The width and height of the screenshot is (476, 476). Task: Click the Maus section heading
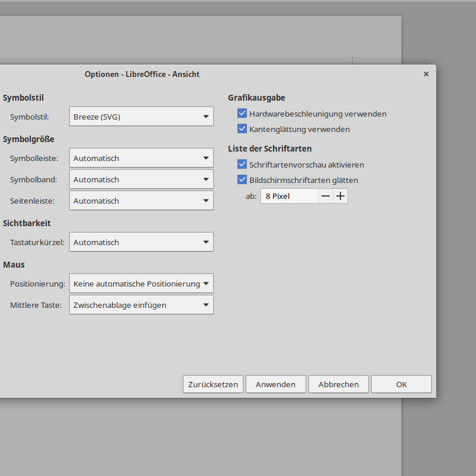14,265
